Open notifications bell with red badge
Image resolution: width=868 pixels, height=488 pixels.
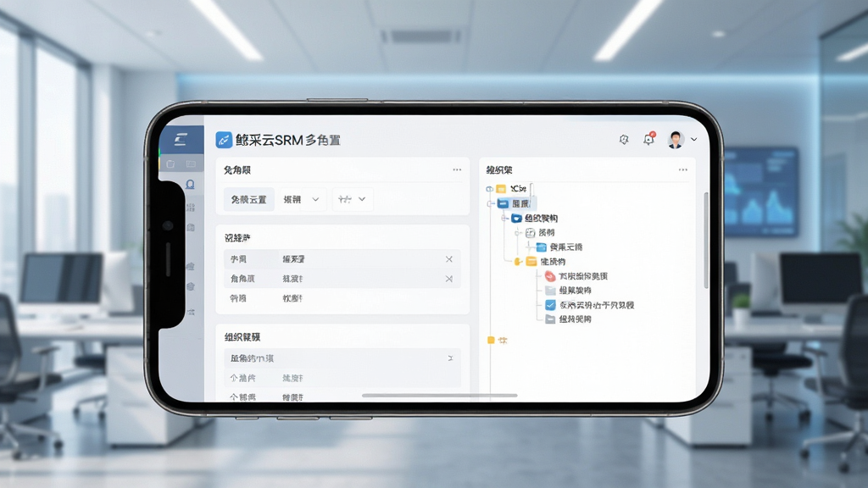pyautogui.click(x=648, y=139)
